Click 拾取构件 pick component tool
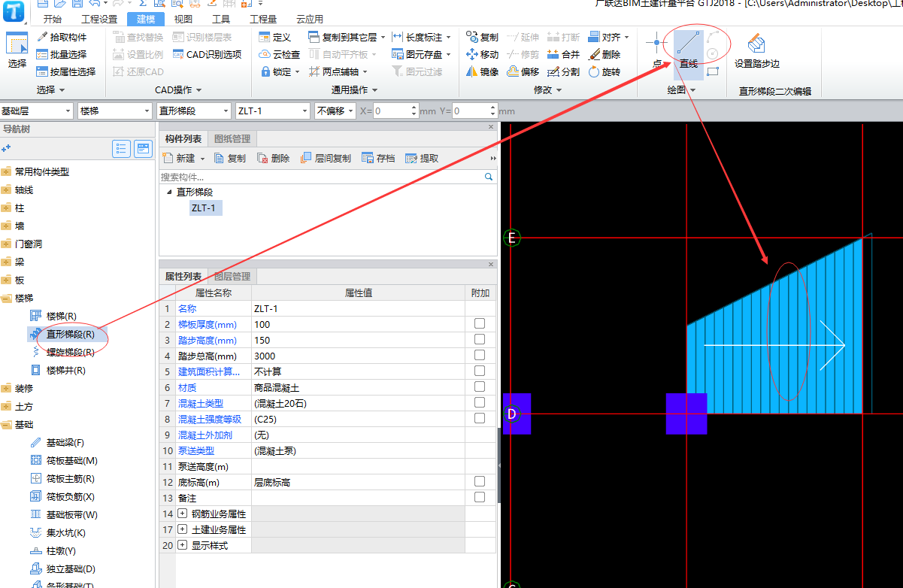The image size is (903, 588). click(61, 37)
